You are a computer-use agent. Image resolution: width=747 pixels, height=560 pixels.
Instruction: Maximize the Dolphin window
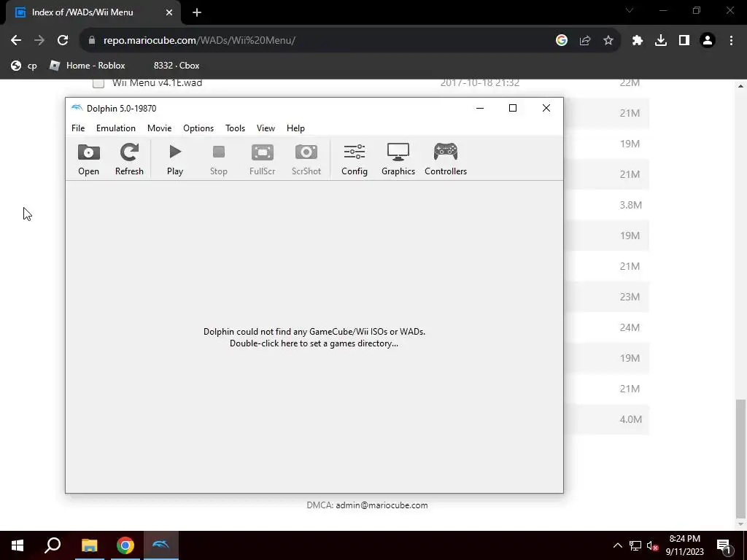[x=513, y=108]
